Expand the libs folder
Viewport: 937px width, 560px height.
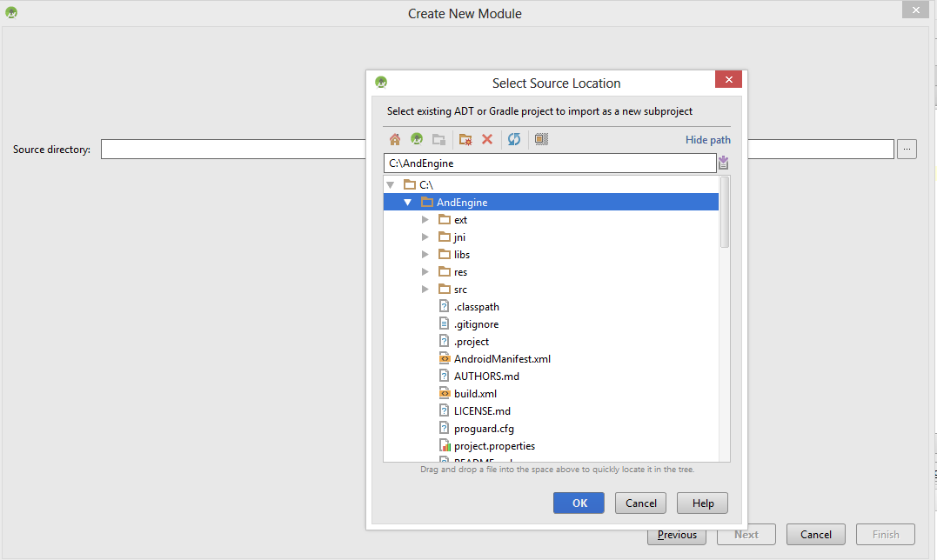pyautogui.click(x=425, y=254)
